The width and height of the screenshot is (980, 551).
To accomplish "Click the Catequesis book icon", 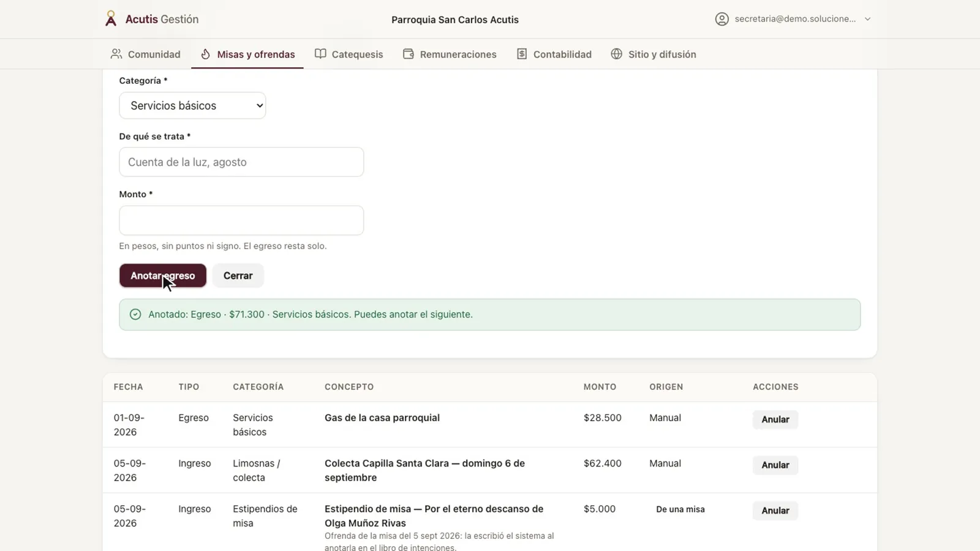I will pyautogui.click(x=320, y=54).
